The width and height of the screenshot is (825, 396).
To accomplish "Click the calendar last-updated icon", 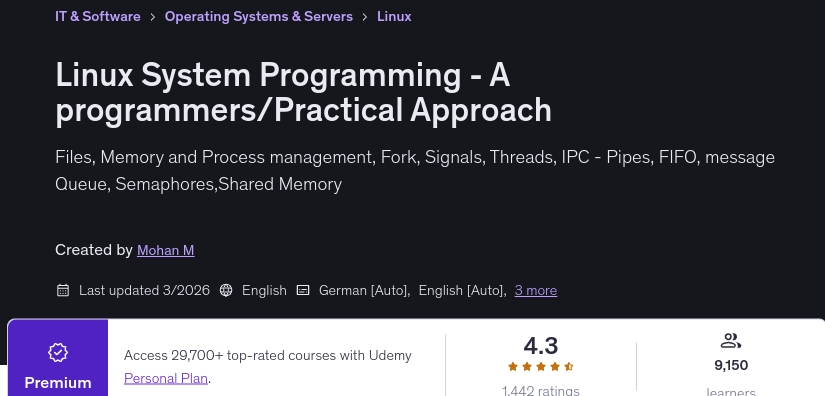I will click(63, 290).
